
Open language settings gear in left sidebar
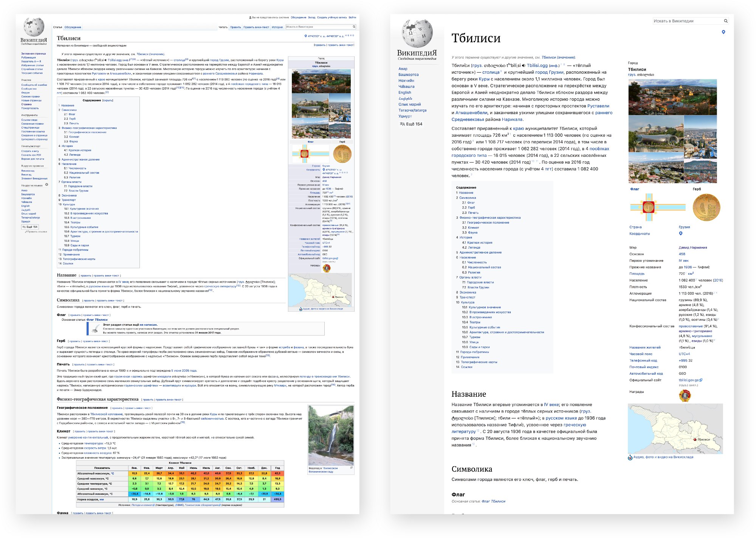46,185
